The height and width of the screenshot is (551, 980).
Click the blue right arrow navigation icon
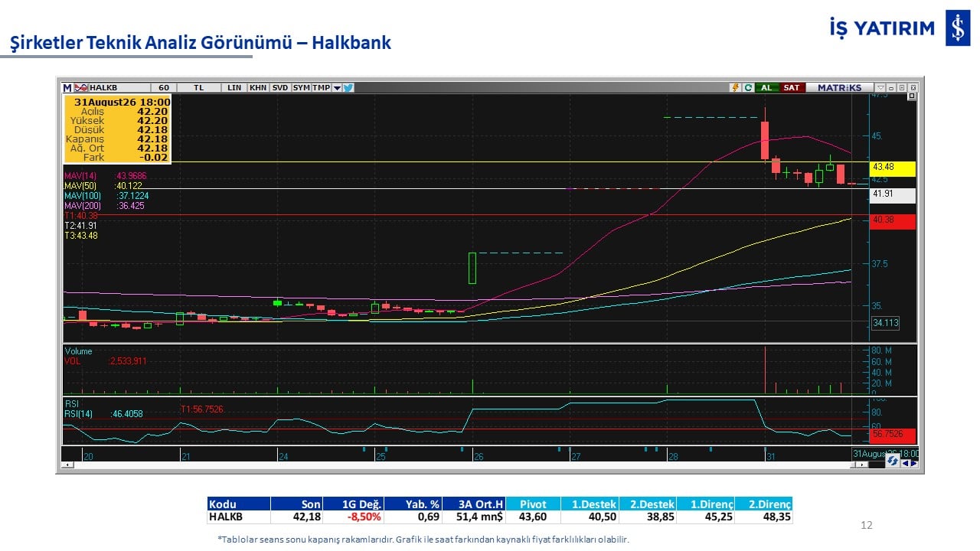pyautogui.click(x=914, y=463)
